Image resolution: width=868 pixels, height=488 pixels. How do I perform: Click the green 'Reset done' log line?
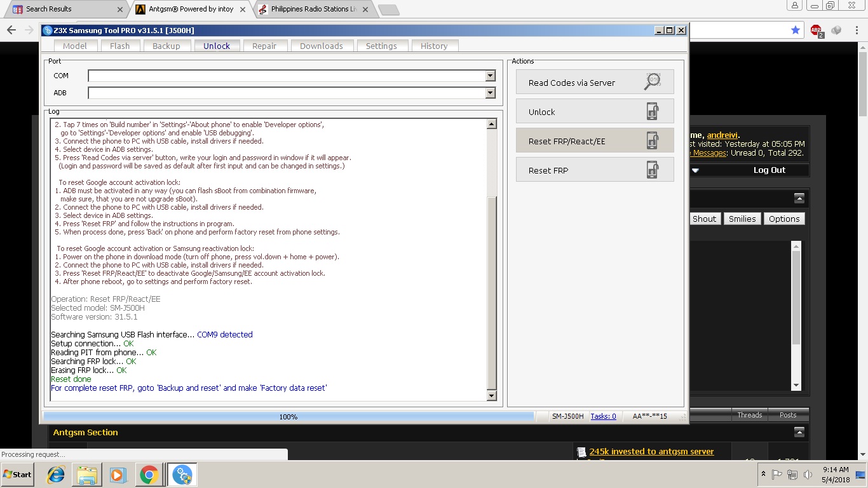click(71, 379)
